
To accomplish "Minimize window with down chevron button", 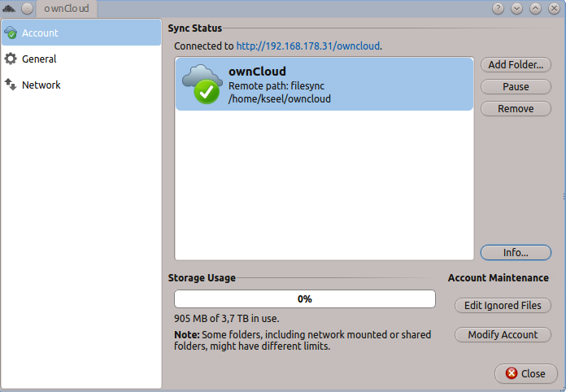I will (x=516, y=8).
